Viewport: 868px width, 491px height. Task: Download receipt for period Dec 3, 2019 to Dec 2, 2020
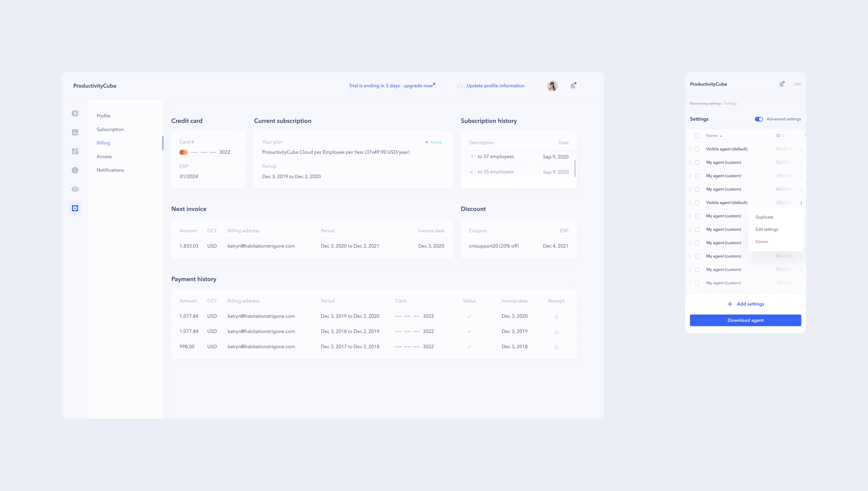(556, 316)
